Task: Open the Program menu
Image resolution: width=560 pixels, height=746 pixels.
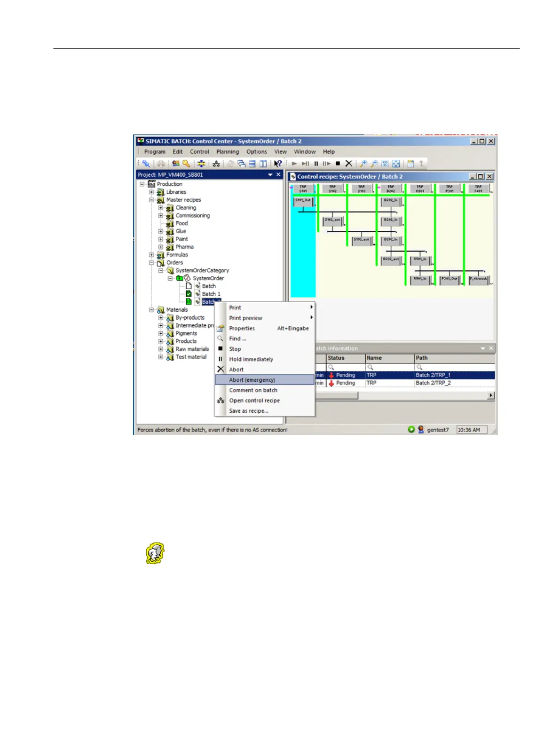Action: click(x=155, y=152)
